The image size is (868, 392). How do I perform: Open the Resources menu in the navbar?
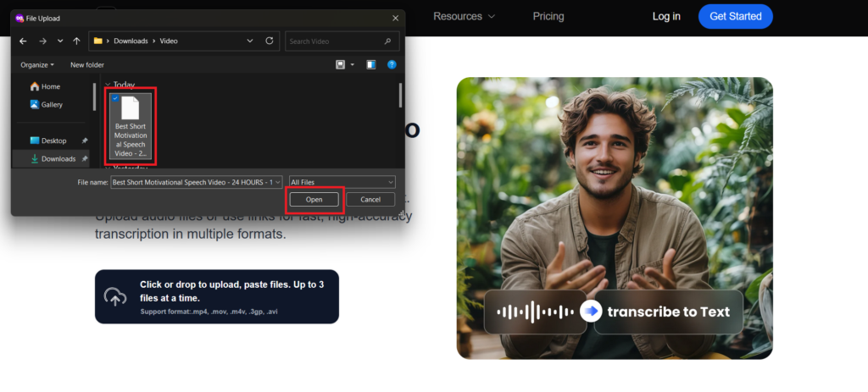pyautogui.click(x=464, y=16)
